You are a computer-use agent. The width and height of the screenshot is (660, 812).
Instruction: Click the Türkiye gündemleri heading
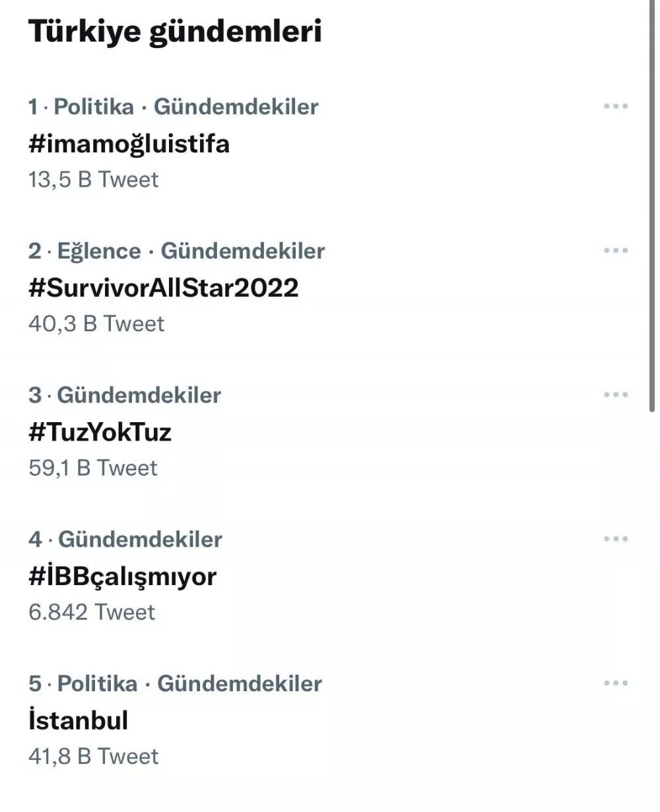point(176,32)
